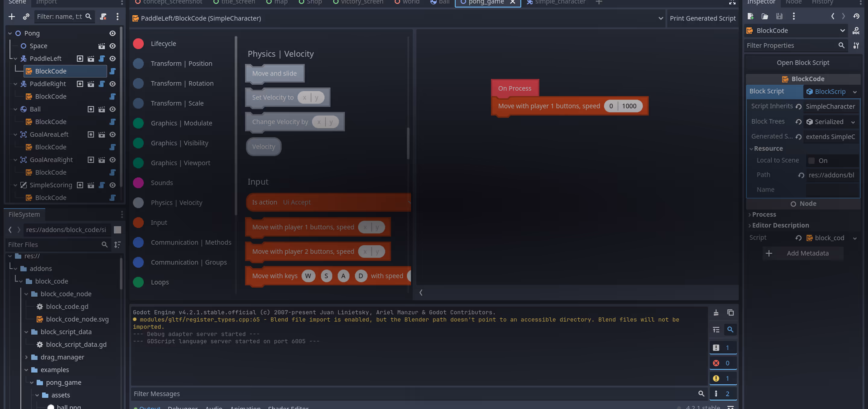Toggle visibility of the Ball node
Image resolution: width=868 pixels, height=409 pixels.
tap(112, 109)
